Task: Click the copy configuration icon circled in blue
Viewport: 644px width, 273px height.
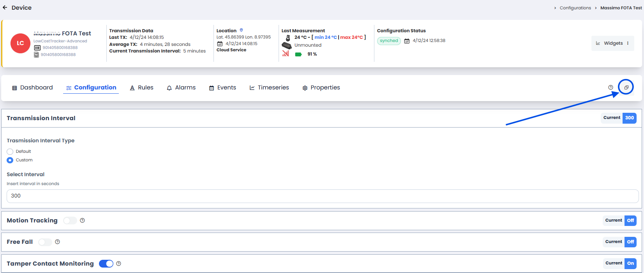Action: point(626,87)
